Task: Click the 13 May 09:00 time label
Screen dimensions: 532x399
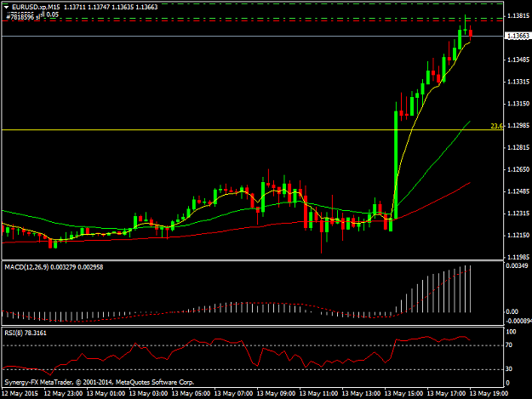Action: (x=276, y=394)
